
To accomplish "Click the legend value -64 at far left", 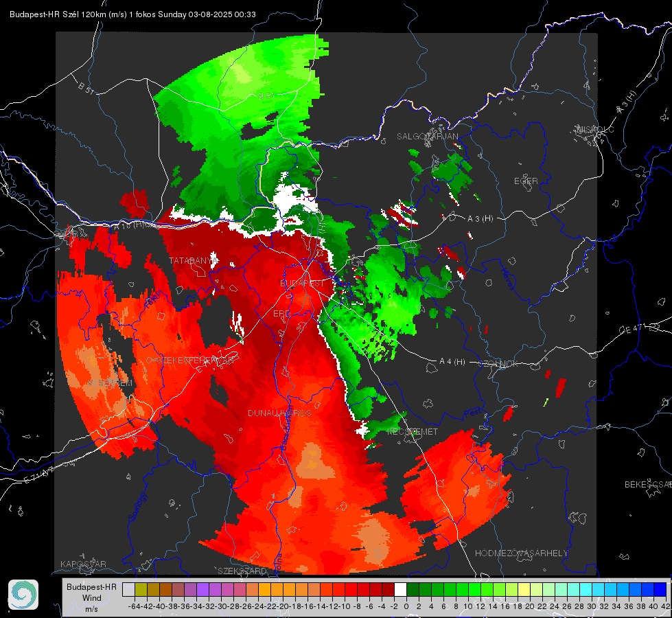I will click(135, 606).
